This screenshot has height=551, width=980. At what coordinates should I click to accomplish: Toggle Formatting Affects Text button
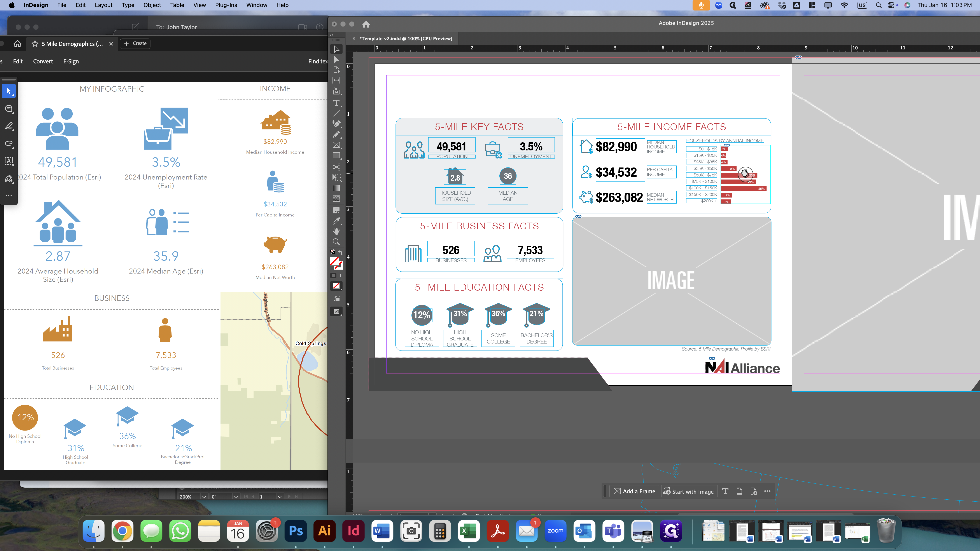(x=341, y=276)
